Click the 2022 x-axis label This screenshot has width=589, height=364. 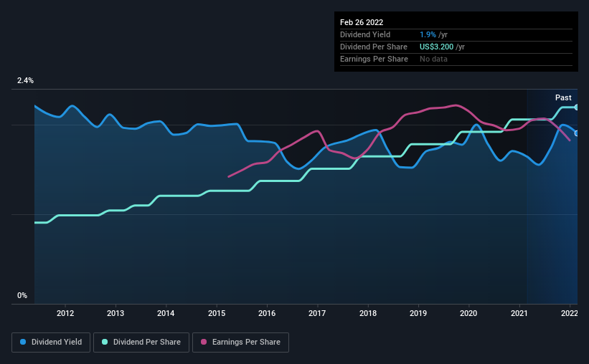coord(570,313)
